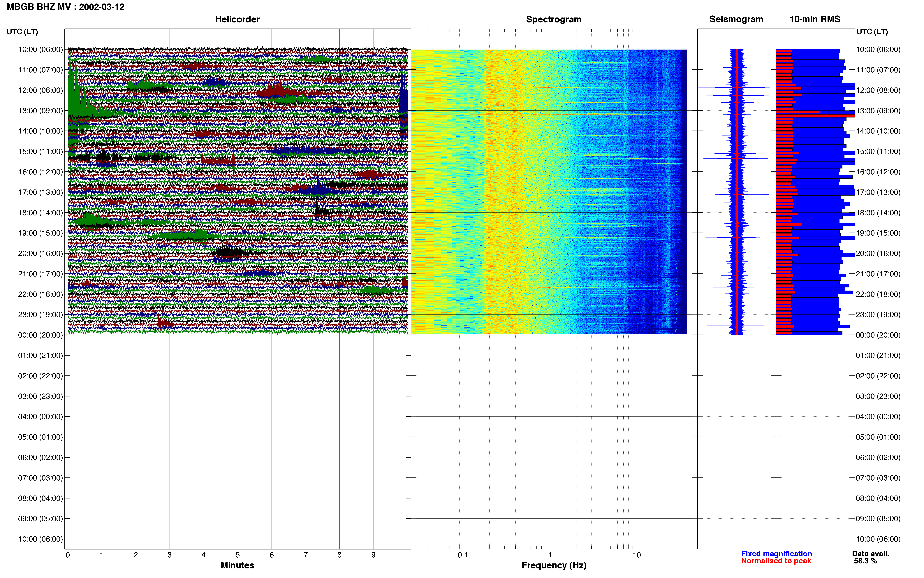Click right time label '00:00 (20:00)'
This screenshot has height=578, width=924.
tap(878, 335)
